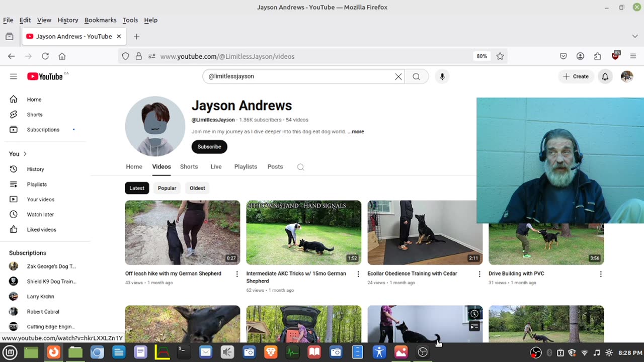Open the Firefox application hamburger menu
The image size is (644, 362).
tap(633, 56)
